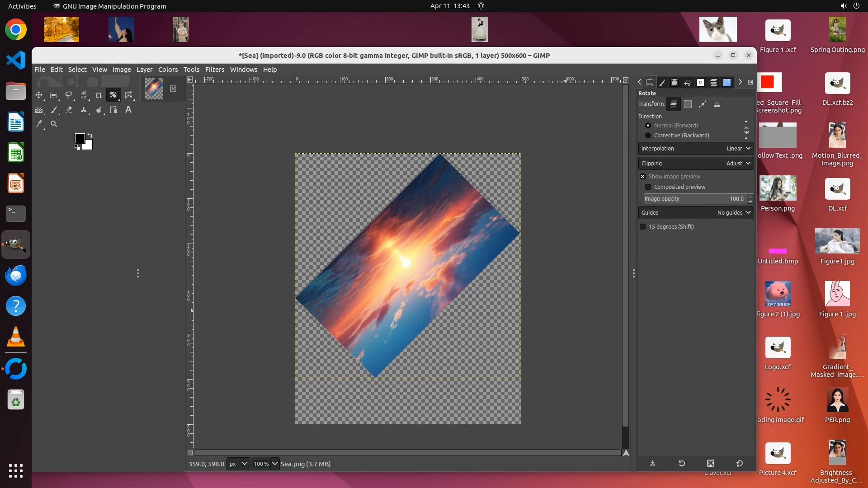The image size is (868, 488).
Task: Open Thunderbird from the dock
Action: point(16,275)
